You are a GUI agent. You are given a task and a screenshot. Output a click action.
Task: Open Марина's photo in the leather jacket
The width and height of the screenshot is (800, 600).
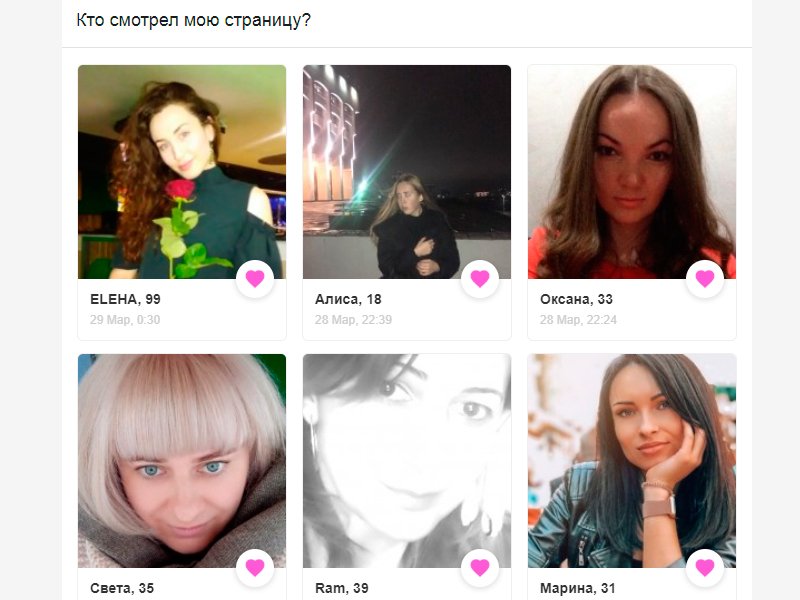(x=632, y=461)
